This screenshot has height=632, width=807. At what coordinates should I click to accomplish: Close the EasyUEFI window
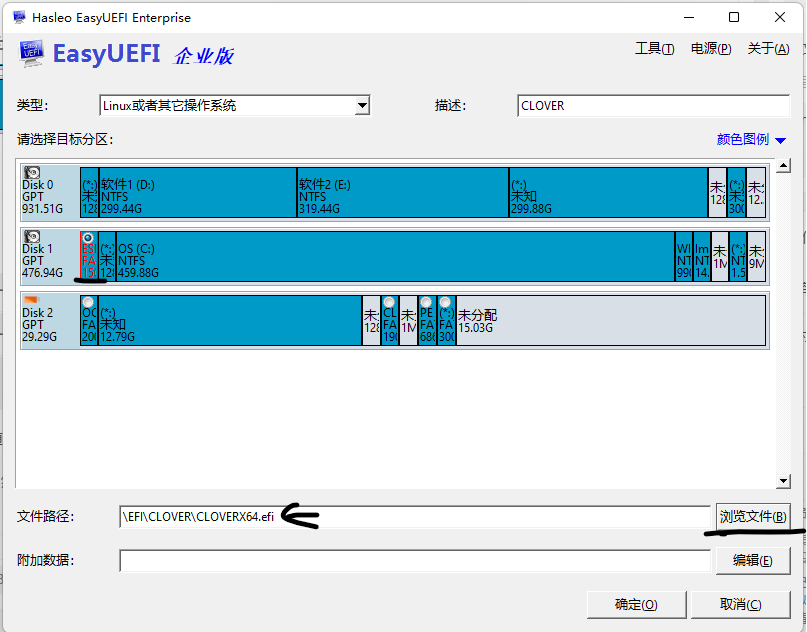(780, 17)
